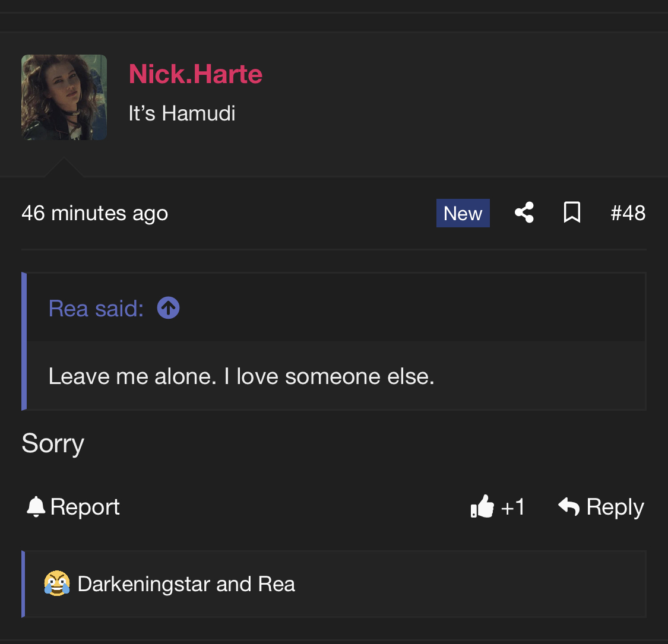
Task: Click the "Sorry" message text
Action: pos(53,443)
